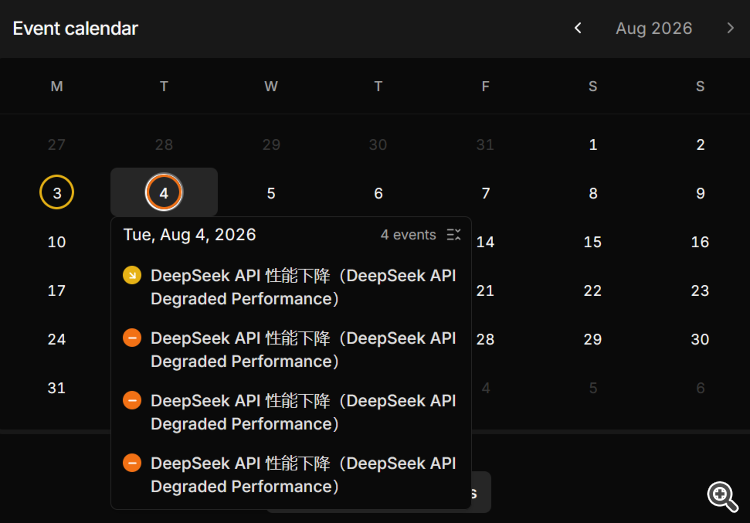The width and height of the screenshot is (750, 523).
Task: Select day 10 in the calendar
Action: click(56, 242)
